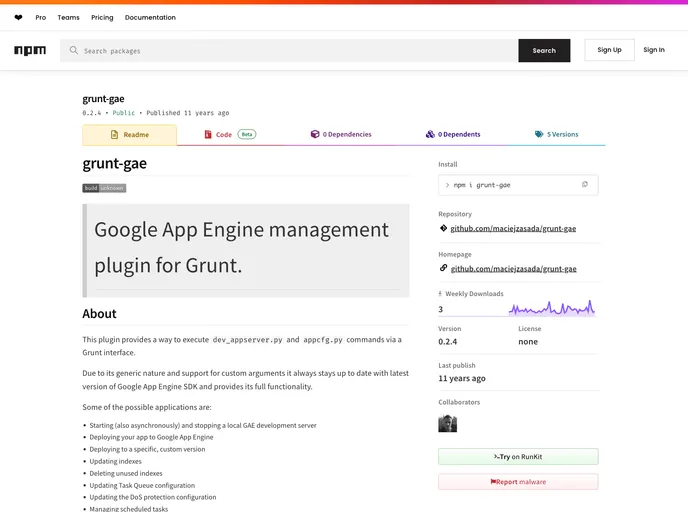The height and width of the screenshot is (512, 688).
Task: Show the 5 Versions tab
Action: [556, 134]
